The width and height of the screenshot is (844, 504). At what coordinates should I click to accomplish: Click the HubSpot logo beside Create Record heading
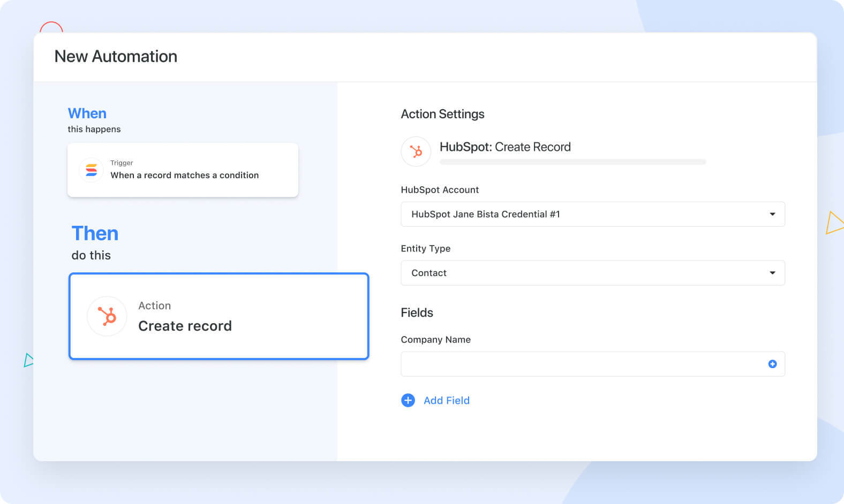[x=416, y=151]
